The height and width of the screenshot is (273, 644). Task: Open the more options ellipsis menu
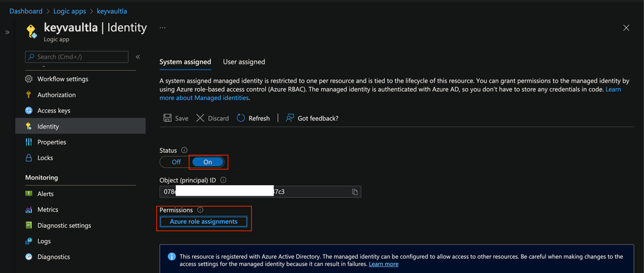click(162, 28)
